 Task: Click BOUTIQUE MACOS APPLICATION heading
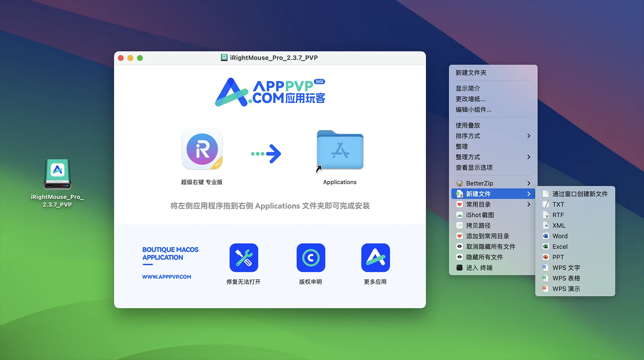[170, 254]
